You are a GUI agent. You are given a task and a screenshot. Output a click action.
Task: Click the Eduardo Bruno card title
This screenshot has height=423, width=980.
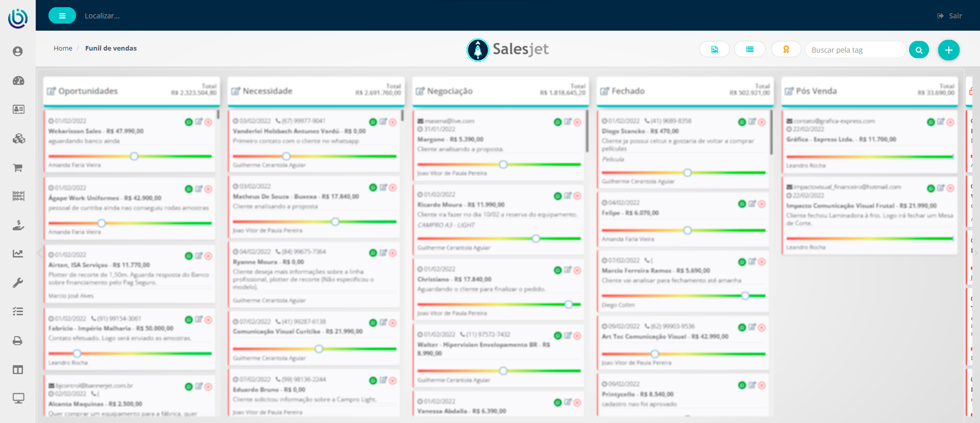click(269, 390)
